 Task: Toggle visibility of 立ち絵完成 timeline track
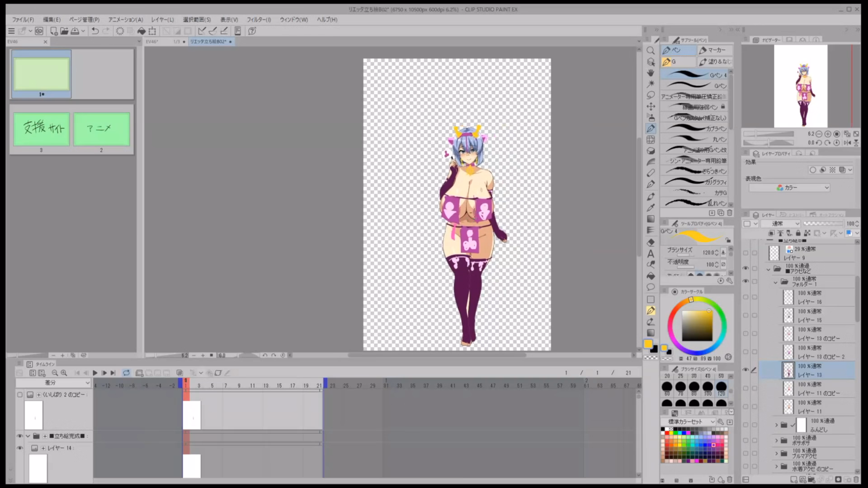coord(19,436)
